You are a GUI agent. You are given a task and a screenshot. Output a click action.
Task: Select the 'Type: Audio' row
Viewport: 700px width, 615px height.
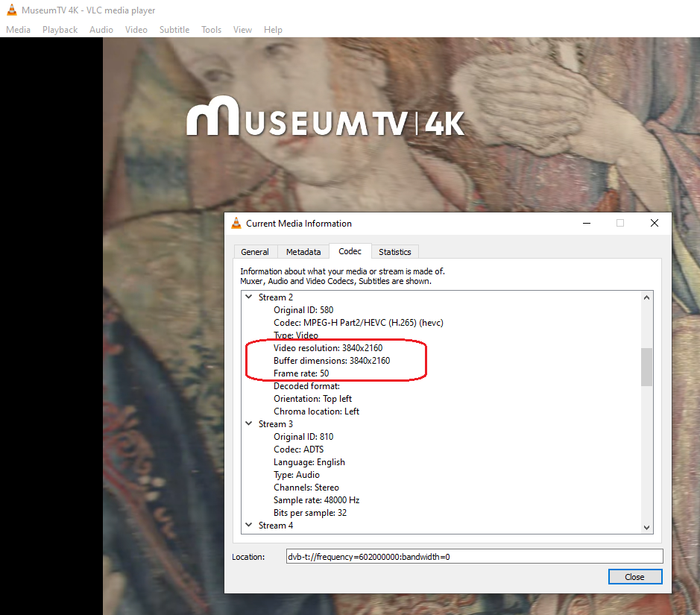pos(297,474)
